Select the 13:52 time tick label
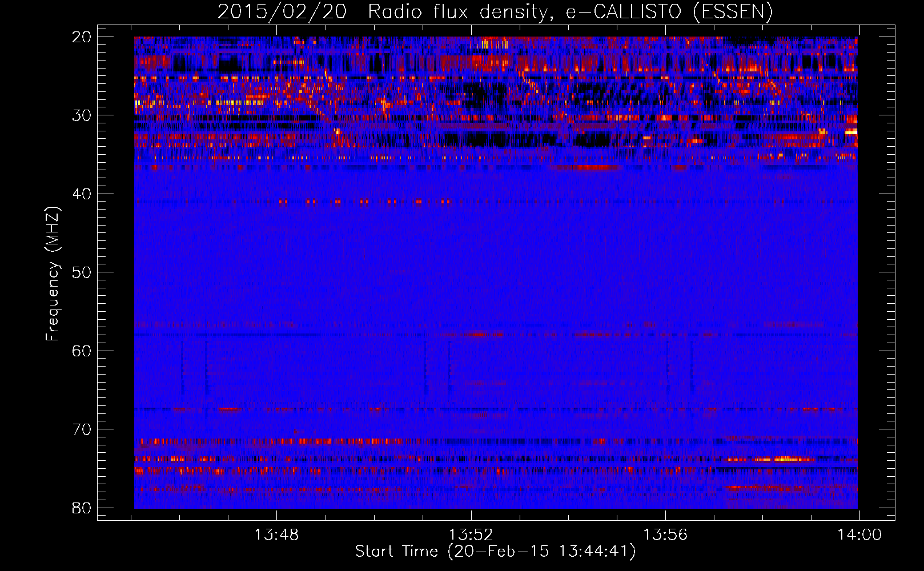Viewport: 924px width, 571px height. point(471,535)
